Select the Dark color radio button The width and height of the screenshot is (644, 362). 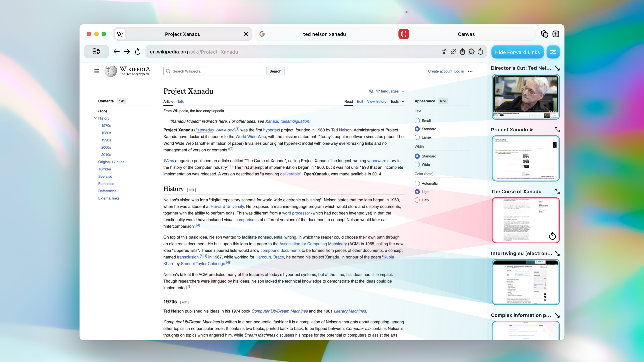(x=417, y=200)
